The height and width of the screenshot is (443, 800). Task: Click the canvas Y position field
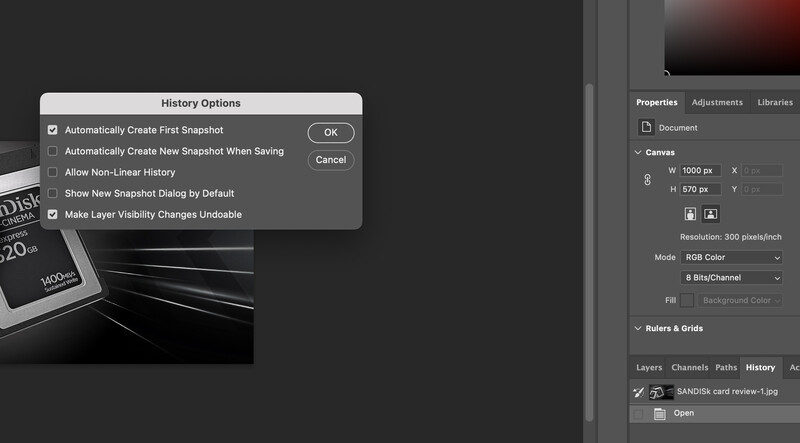pos(762,189)
